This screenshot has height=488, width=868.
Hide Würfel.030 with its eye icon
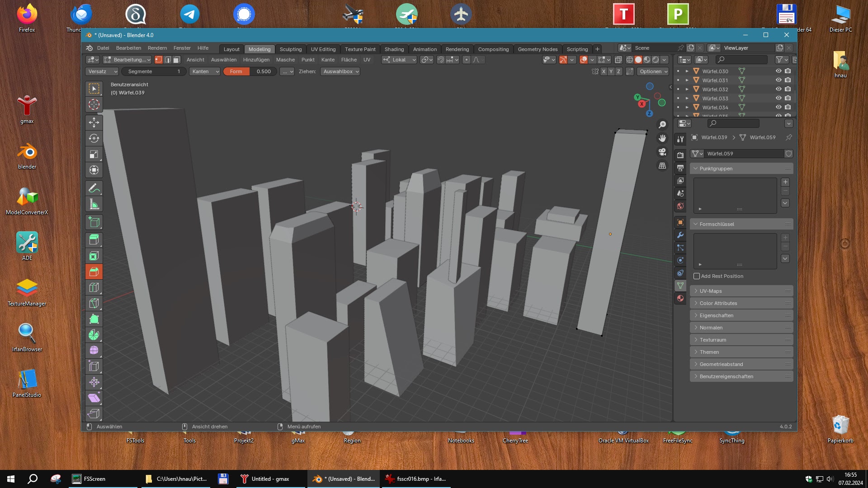click(x=778, y=71)
